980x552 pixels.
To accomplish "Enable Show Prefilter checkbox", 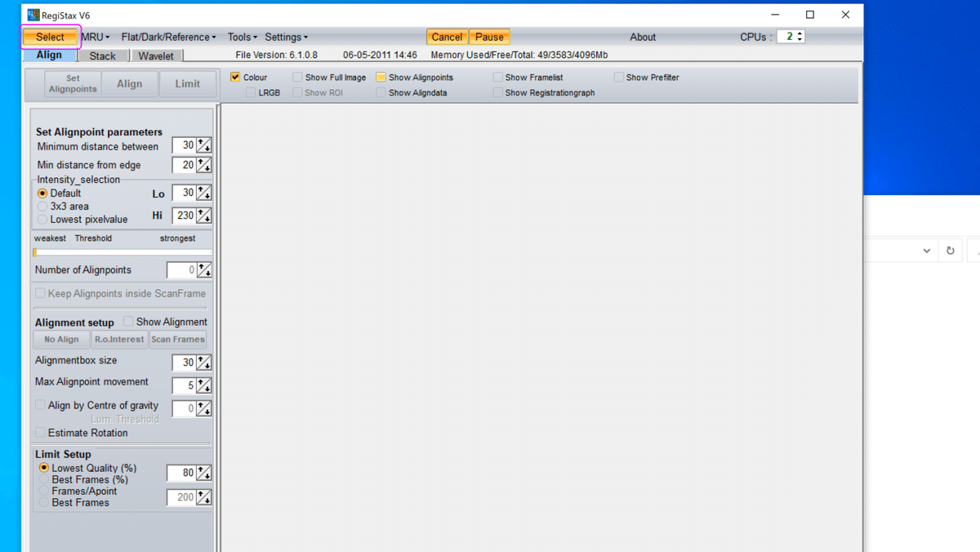I will (619, 78).
